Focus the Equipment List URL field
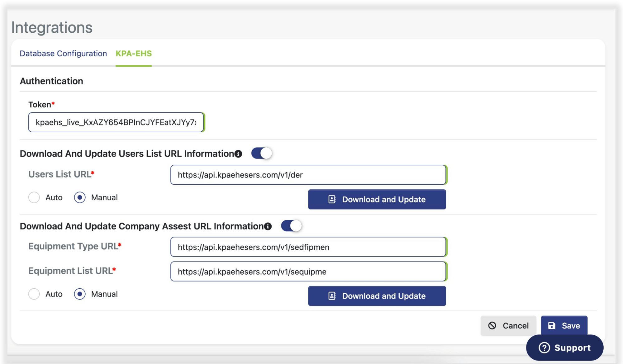This screenshot has width=623, height=364. point(308,272)
